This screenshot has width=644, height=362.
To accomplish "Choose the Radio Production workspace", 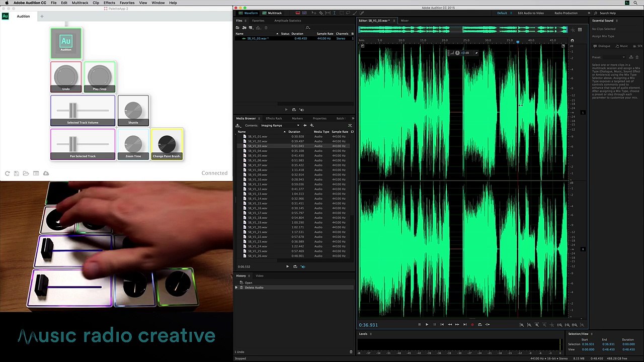I will (x=566, y=13).
